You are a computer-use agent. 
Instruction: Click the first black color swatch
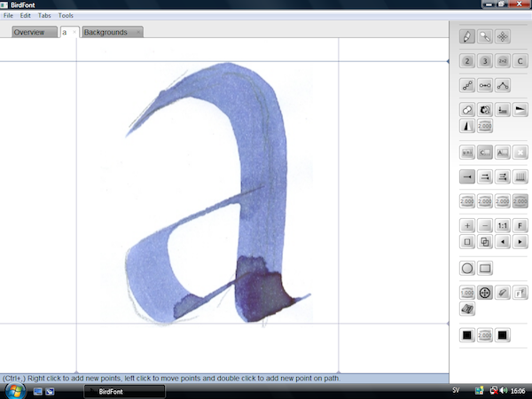tap(467, 335)
